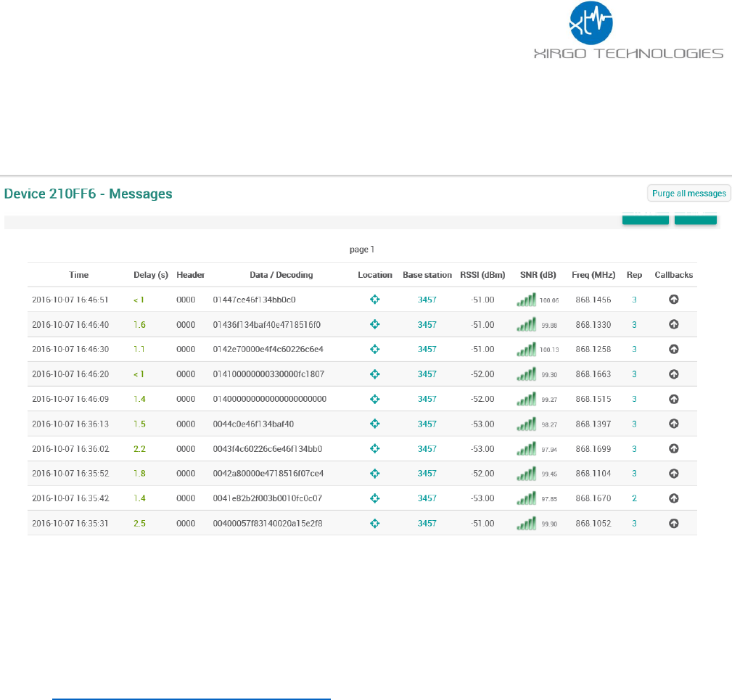Open callbacks arrow for 16:46:51 message
Viewport: 732px width, 700px height.
pyautogui.click(x=673, y=300)
